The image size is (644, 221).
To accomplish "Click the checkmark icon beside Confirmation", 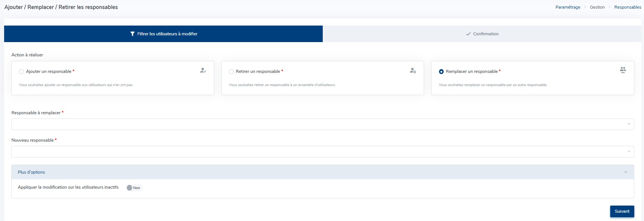I will coord(468,34).
